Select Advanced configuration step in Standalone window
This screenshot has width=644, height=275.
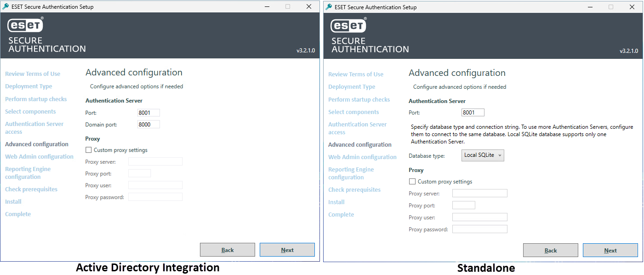(x=360, y=144)
